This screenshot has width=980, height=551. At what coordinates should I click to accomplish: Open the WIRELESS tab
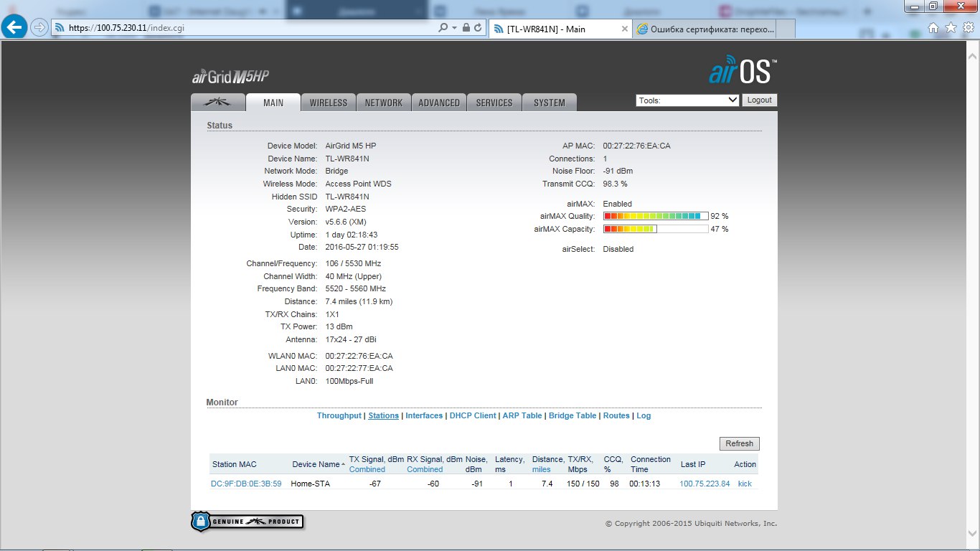[x=328, y=103]
